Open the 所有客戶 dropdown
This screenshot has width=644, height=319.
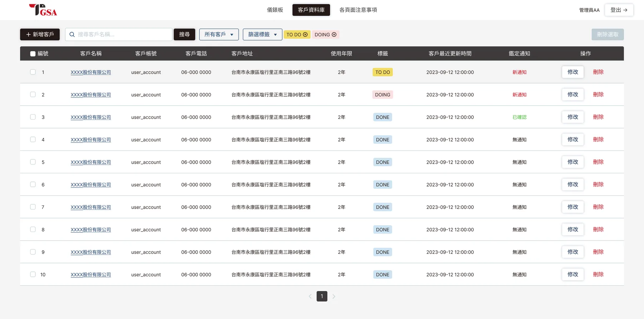(x=219, y=34)
